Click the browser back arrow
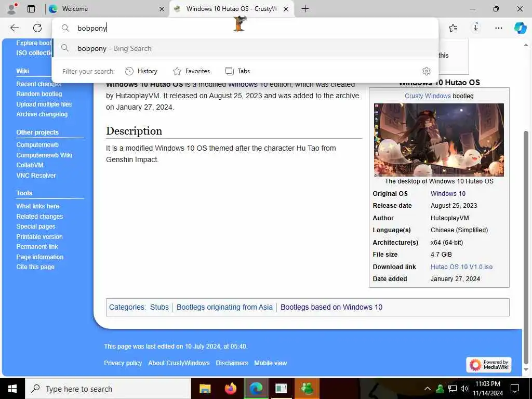The image size is (532, 399). coord(15,28)
